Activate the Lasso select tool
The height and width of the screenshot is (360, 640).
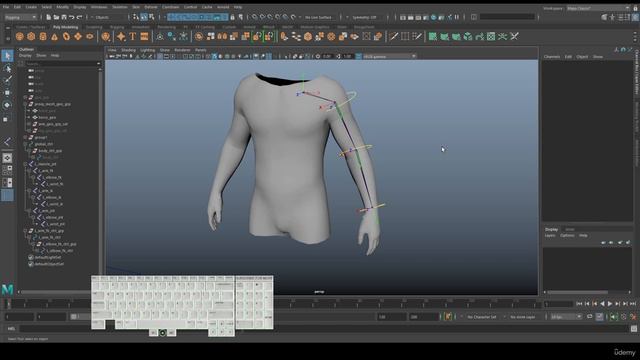pyautogui.click(x=7, y=68)
